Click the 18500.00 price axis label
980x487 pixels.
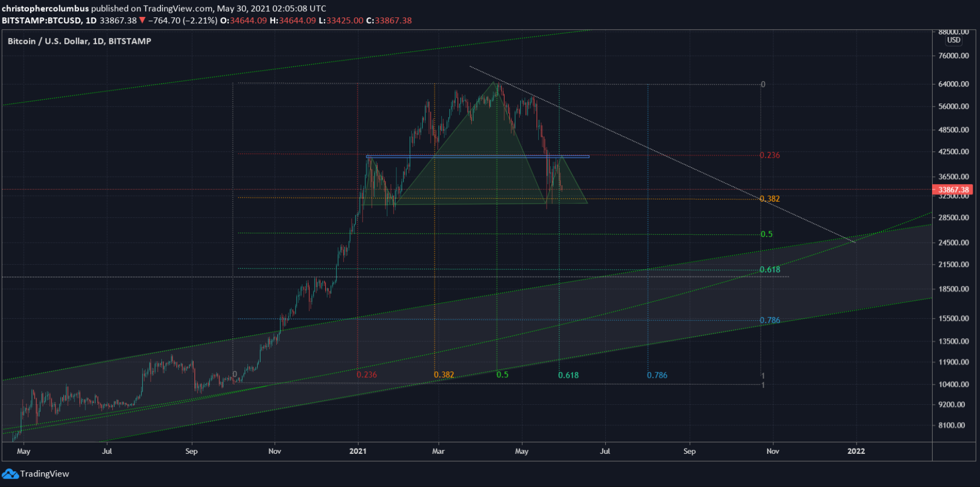click(954, 289)
